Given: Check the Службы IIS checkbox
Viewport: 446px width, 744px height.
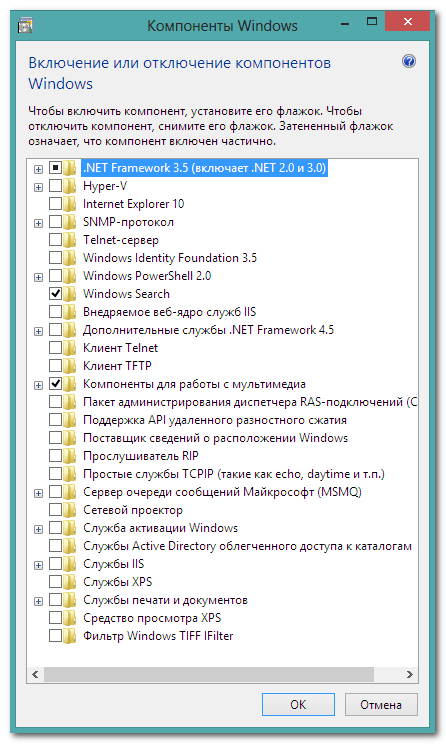Looking at the screenshot, I should [x=56, y=564].
